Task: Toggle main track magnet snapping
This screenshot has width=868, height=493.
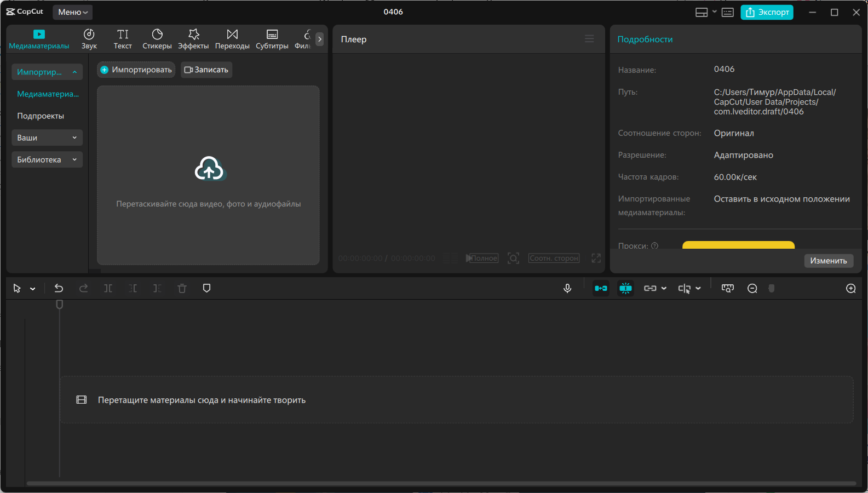Action: (x=601, y=288)
